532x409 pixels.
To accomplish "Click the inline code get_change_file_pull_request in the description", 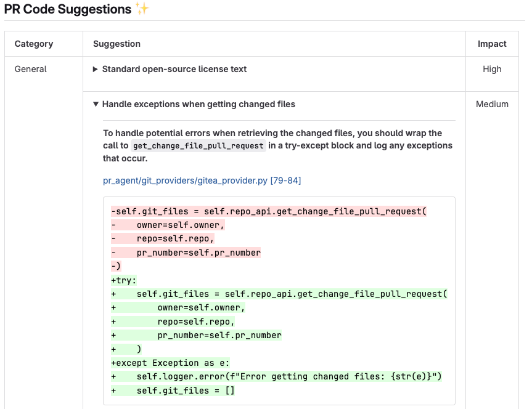I will [x=198, y=146].
